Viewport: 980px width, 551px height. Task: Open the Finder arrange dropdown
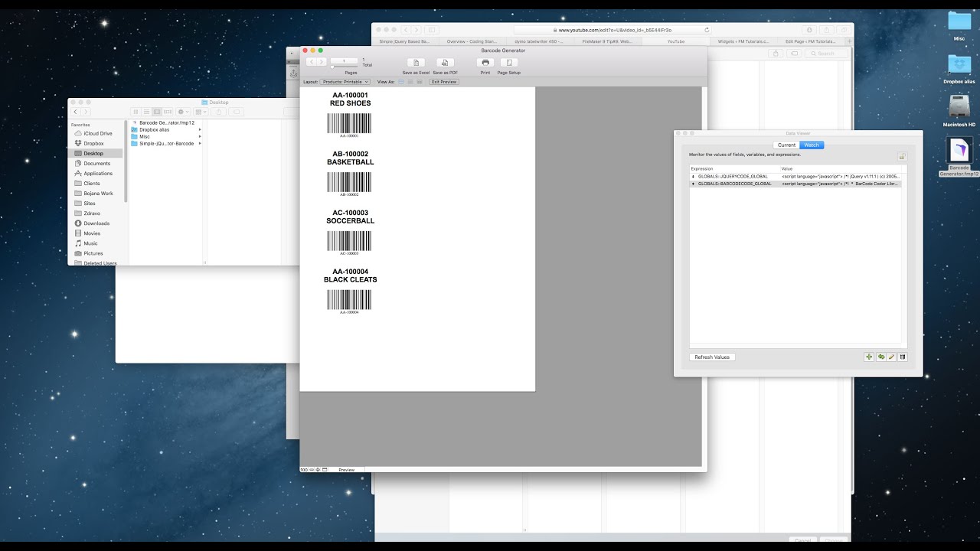coord(201,112)
